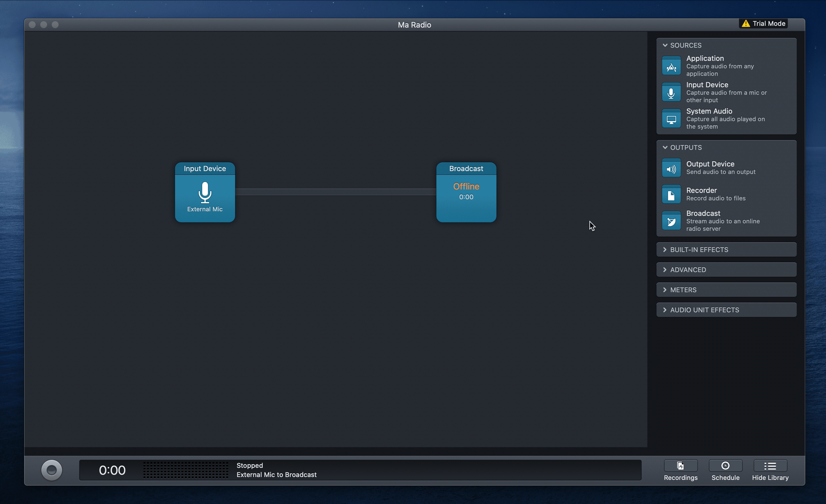This screenshot has width=826, height=504.
Task: Click the Stopped status text
Action: (250, 466)
